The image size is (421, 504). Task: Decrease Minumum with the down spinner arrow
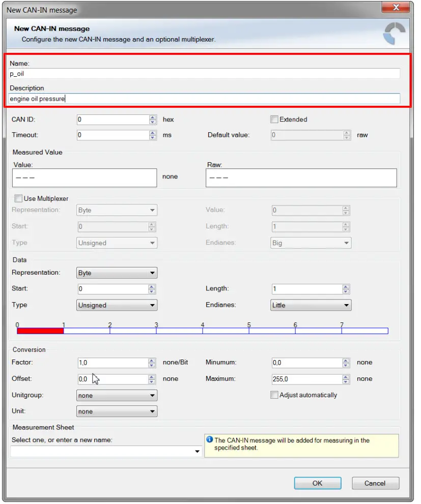[346, 366]
